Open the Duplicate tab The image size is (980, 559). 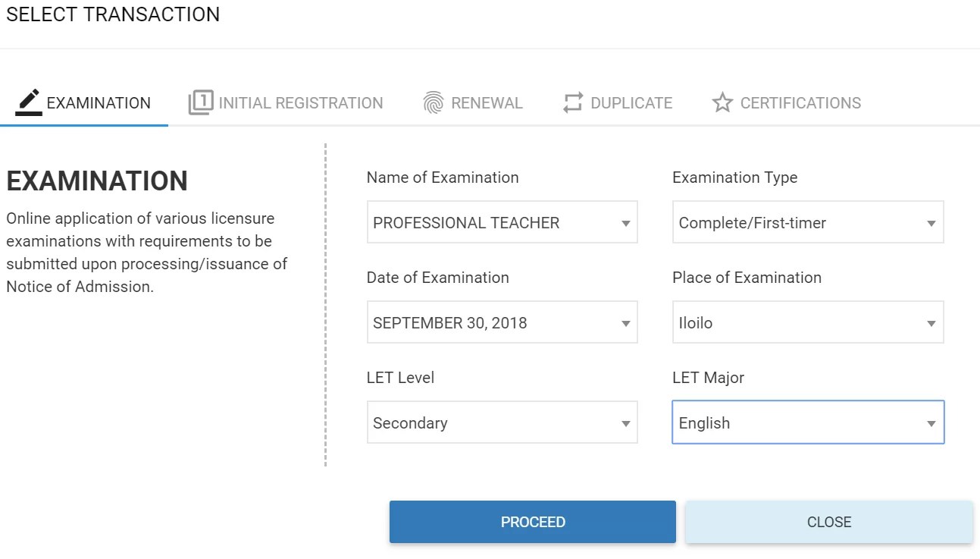pos(631,103)
